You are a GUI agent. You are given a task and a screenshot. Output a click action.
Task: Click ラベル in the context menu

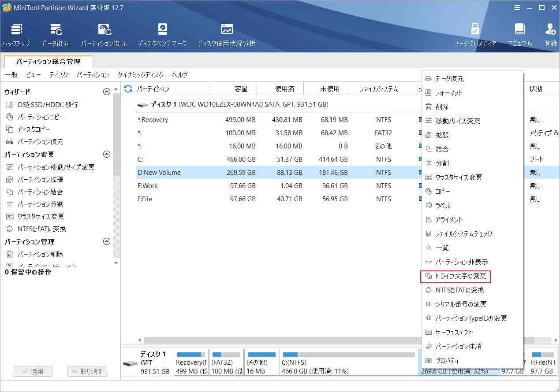(472, 206)
